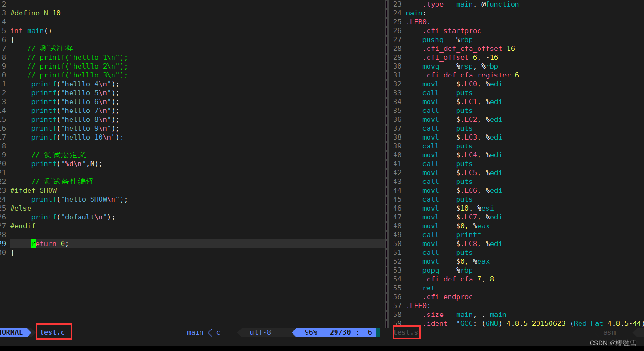The height and width of the screenshot is (351, 644).
Task: Click the 'movl $.LC2, %edi' instruction
Action: [462, 119]
